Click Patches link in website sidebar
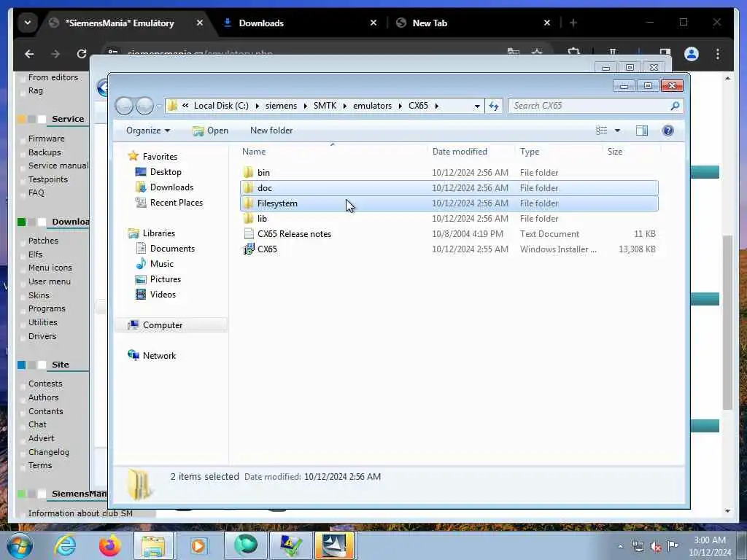Image resolution: width=747 pixels, height=560 pixels. tap(43, 241)
